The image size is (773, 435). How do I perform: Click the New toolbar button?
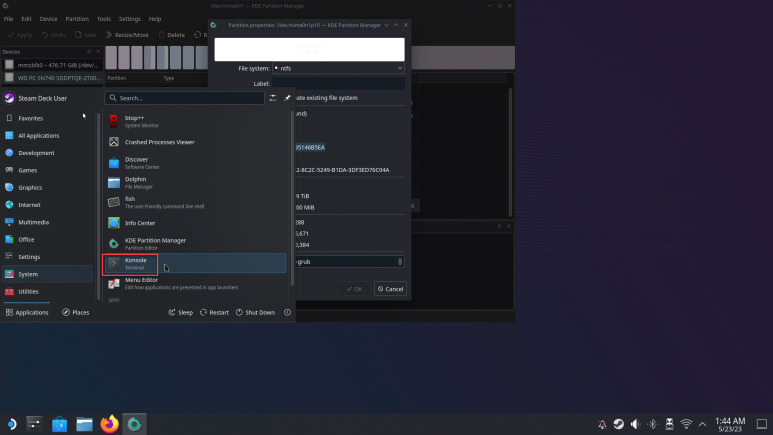click(86, 35)
